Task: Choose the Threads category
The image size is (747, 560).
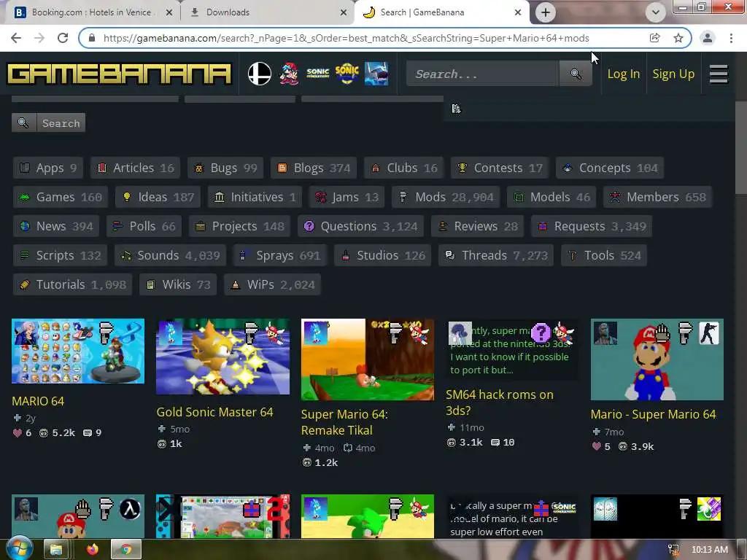Action: coord(496,254)
